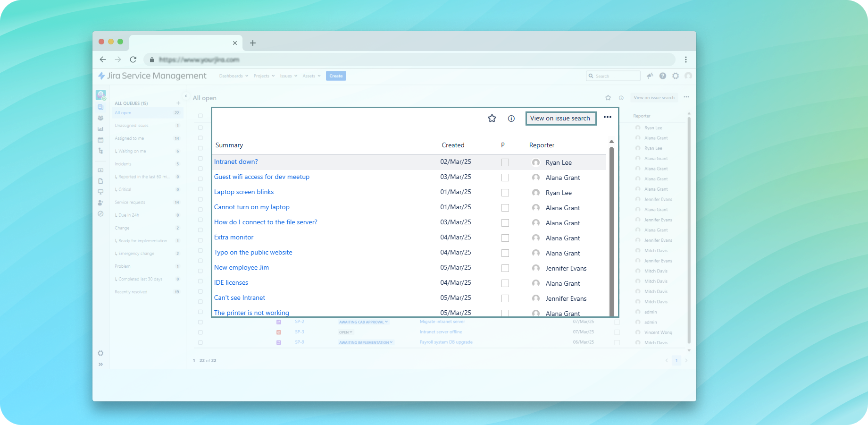868x425 pixels.
Task: Click the Create button
Action: click(336, 76)
